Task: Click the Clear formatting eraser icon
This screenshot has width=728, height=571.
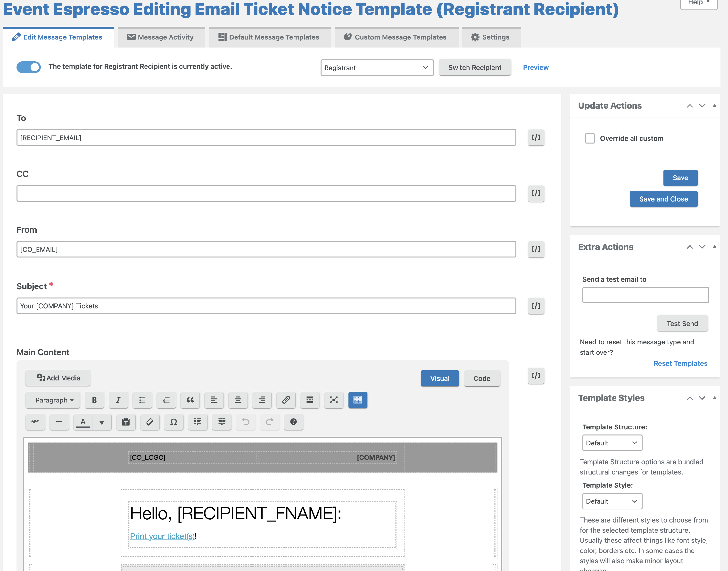Action: click(x=149, y=422)
